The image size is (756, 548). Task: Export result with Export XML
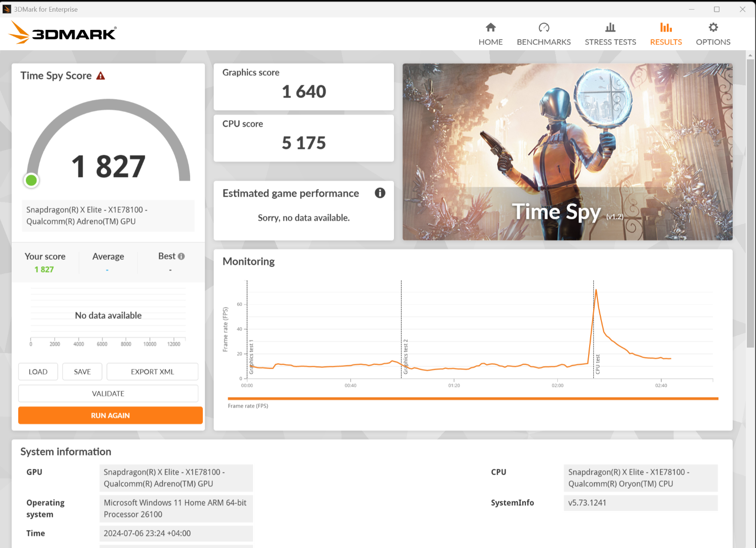(x=152, y=372)
